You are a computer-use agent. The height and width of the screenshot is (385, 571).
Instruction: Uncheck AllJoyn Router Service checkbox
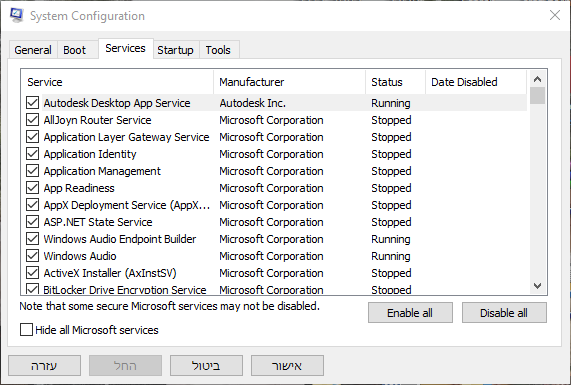(x=32, y=120)
